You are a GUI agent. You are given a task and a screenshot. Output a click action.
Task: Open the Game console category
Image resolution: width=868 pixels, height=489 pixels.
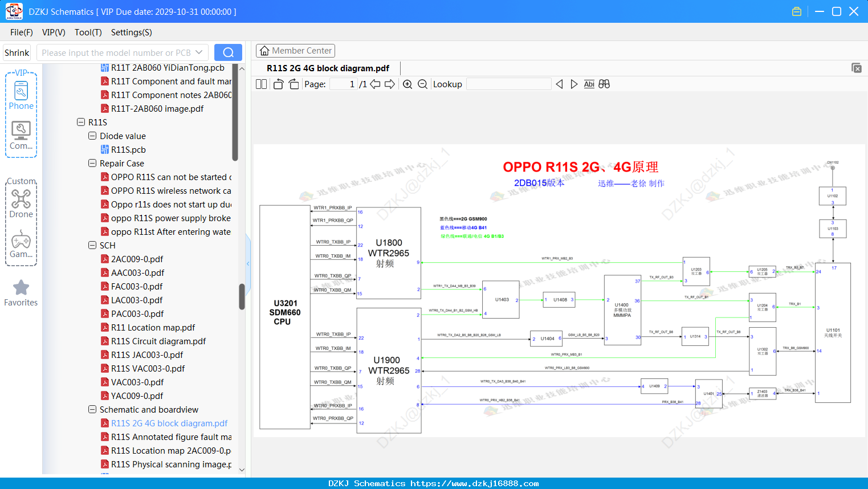(21, 244)
